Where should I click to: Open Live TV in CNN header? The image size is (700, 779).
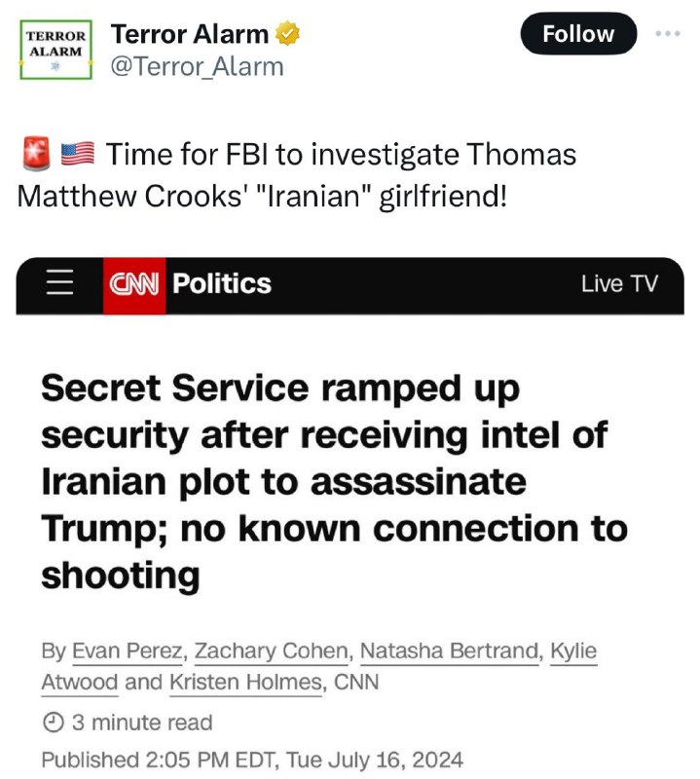tap(619, 283)
